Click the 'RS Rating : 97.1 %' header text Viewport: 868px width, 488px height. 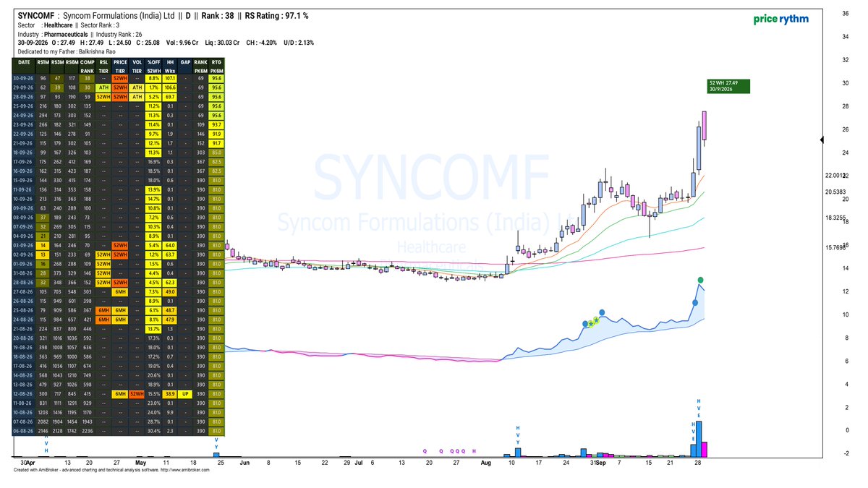coord(277,15)
